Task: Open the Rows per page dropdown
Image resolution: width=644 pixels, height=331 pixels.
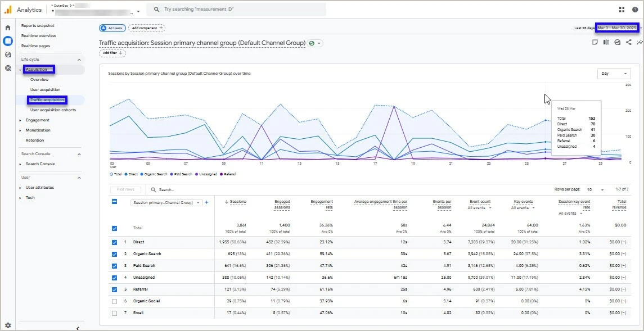Action: pyautogui.click(x=596, y=190)
